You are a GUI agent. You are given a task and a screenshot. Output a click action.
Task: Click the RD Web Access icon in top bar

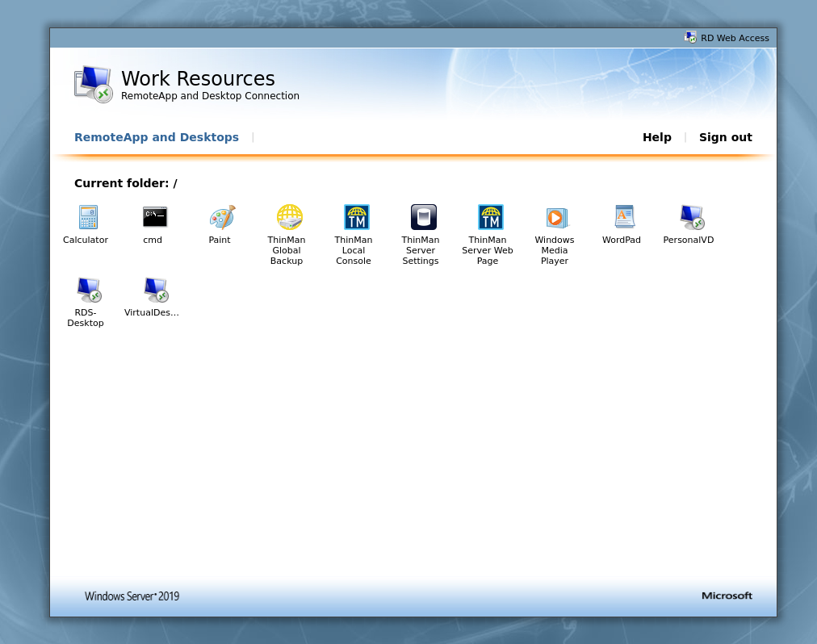point(690,37)
